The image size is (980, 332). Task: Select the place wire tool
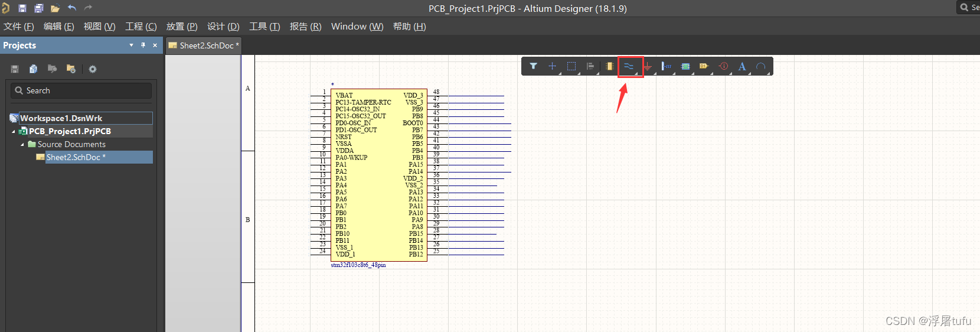629,66
